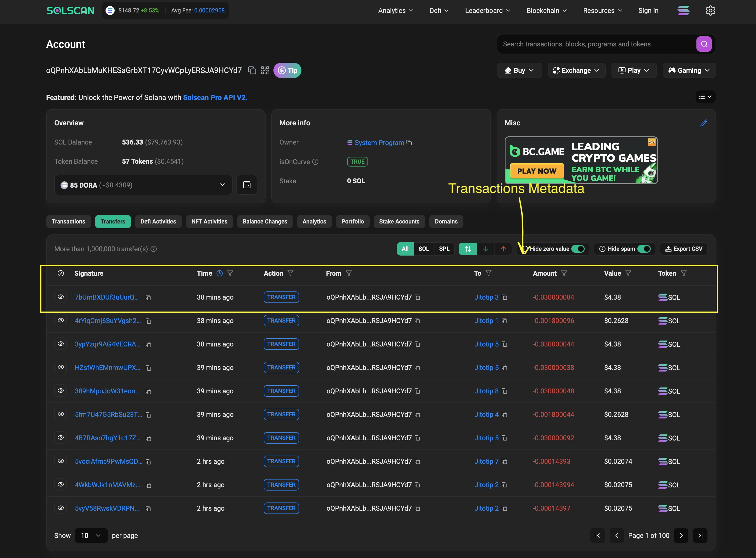Switch to Defi Activities tab

pos(158,222)
